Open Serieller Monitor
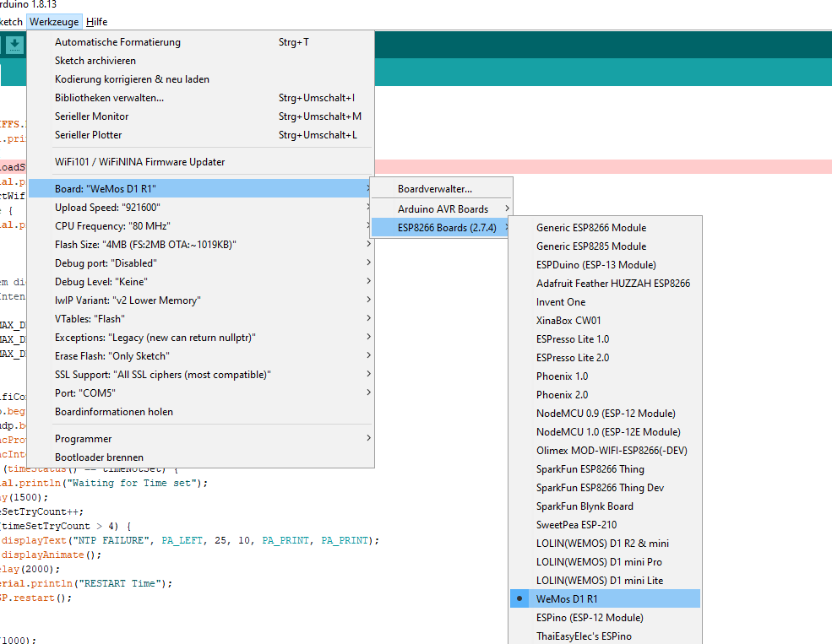Image resolution: width=832 pixels, height=644 pixels. 92,116
